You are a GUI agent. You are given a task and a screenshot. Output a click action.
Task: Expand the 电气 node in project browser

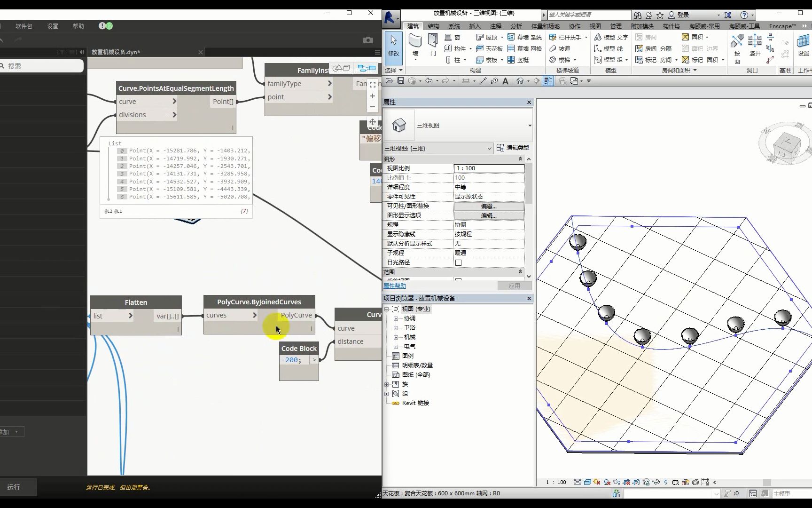[x=396, y=347]
